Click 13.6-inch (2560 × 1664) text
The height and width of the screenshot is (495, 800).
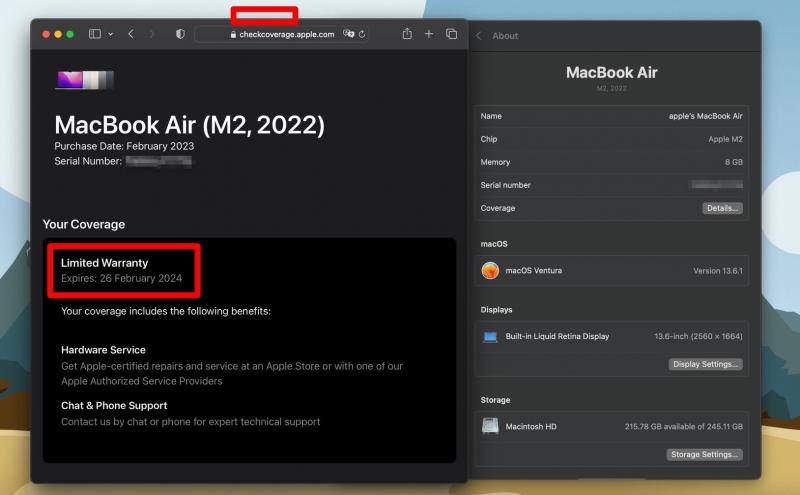pos(698,336)
